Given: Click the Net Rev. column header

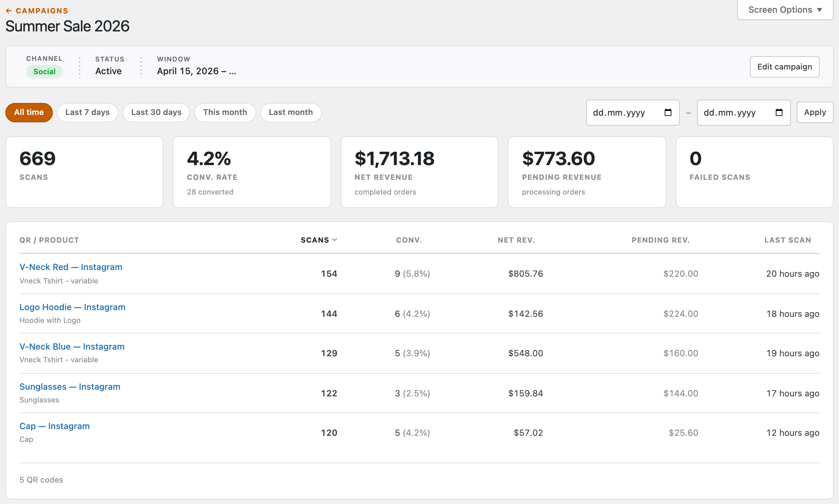Looking at the screenshot, I should pos(516,240).
